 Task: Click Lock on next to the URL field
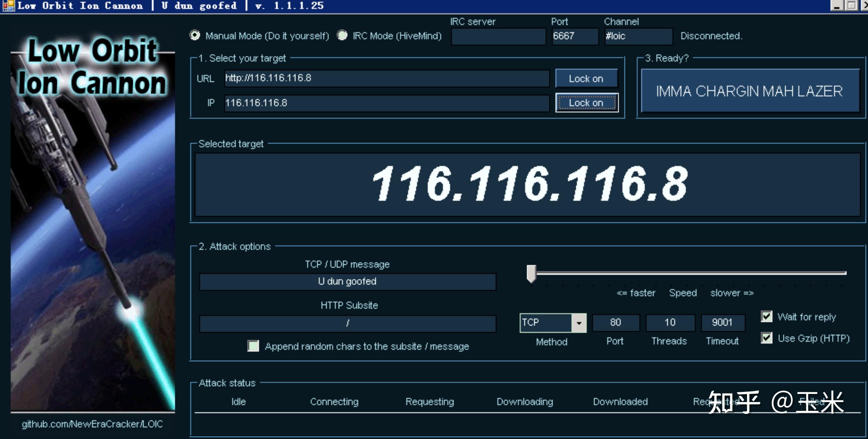[587, 78]
